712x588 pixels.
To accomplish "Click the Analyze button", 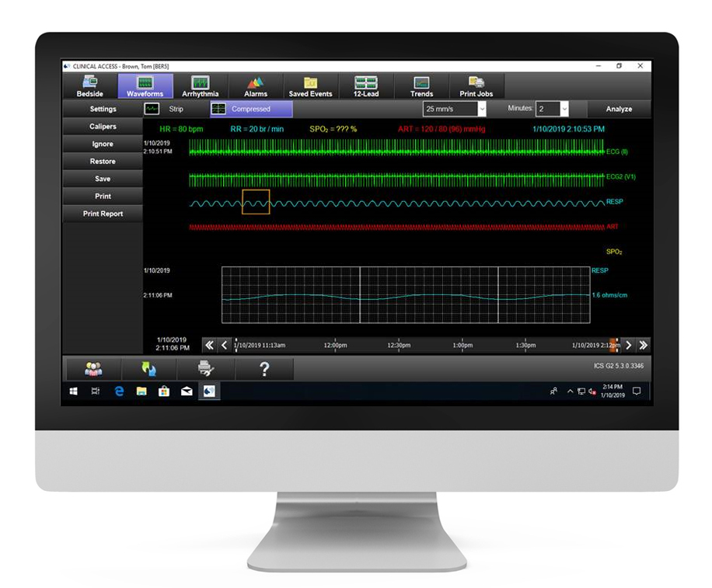I will click(x=618, y=109).
